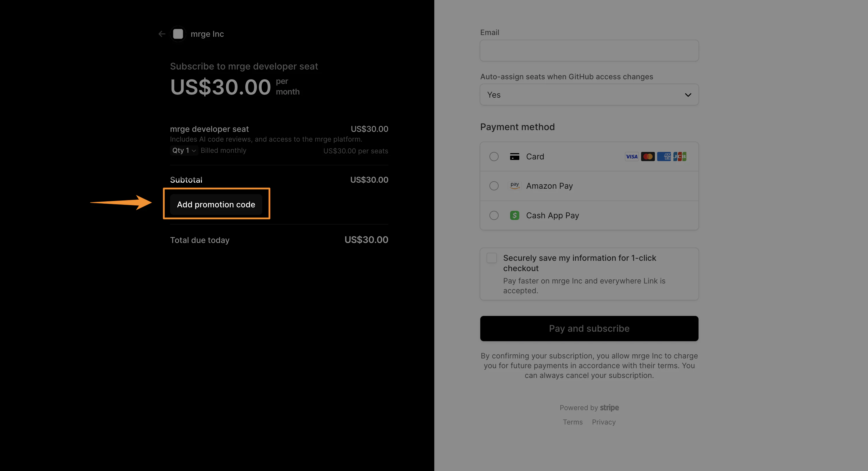868x471 pixels.
Task: Select Cash App Pay payment option
Action: [494, 215]
